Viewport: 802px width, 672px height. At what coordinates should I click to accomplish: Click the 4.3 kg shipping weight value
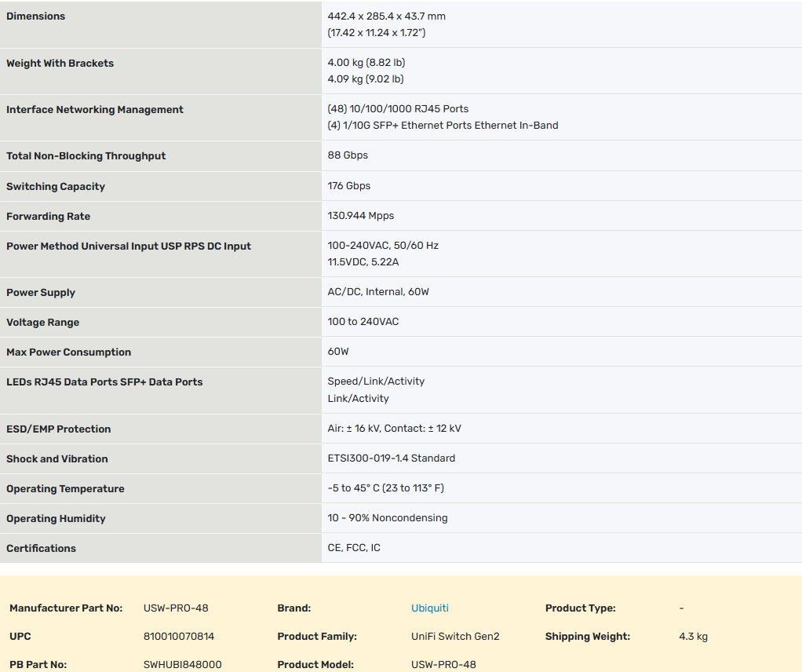[693, 637]
